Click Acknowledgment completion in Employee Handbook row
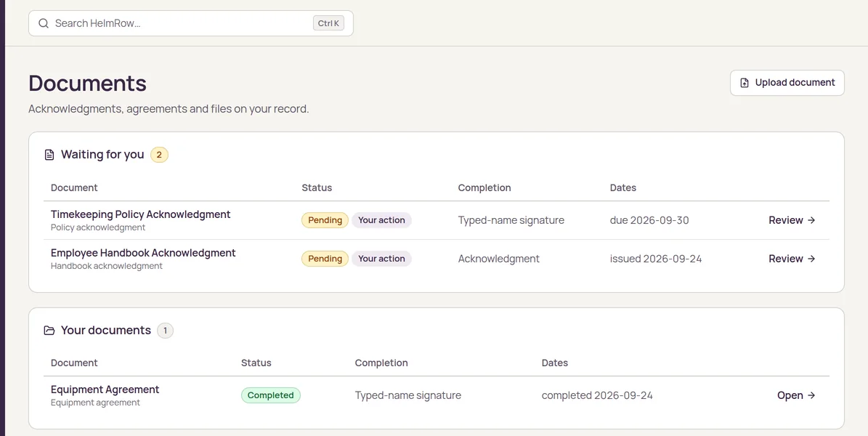868x436 pixels. pos(499,259)
